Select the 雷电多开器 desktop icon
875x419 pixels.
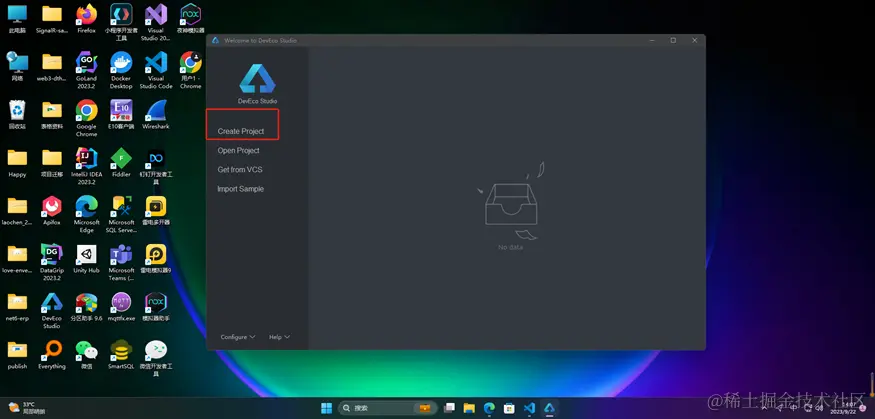pyautogui.click(x=156, y=211)
